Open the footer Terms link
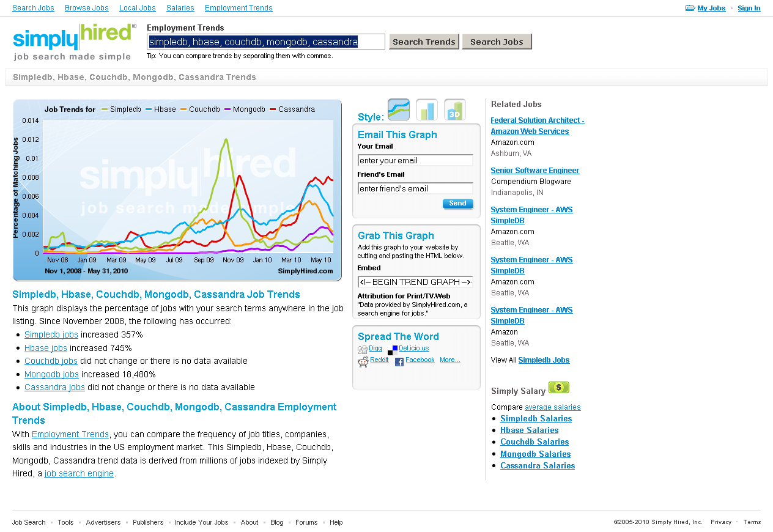Screen dimensions: 773x532 (752, 522)
